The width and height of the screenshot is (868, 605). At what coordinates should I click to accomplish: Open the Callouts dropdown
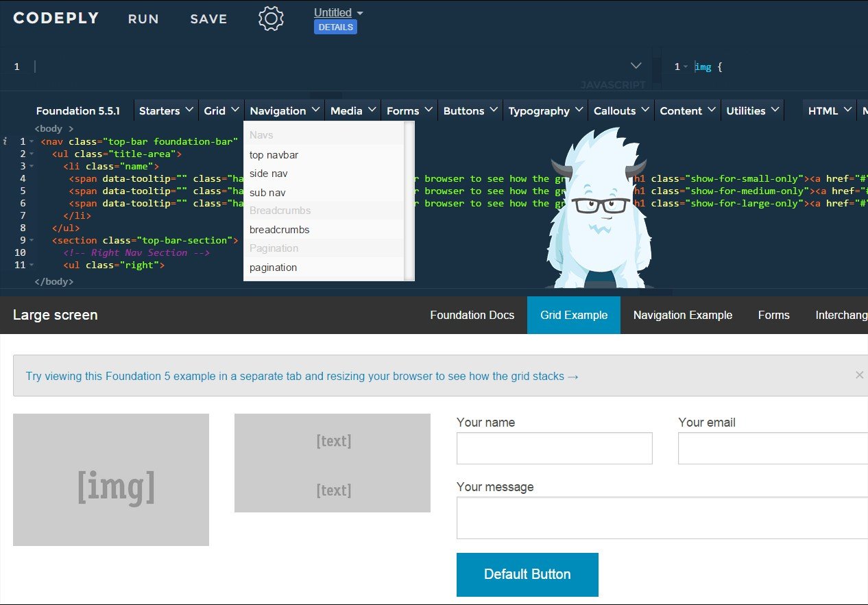coord(621,110)
